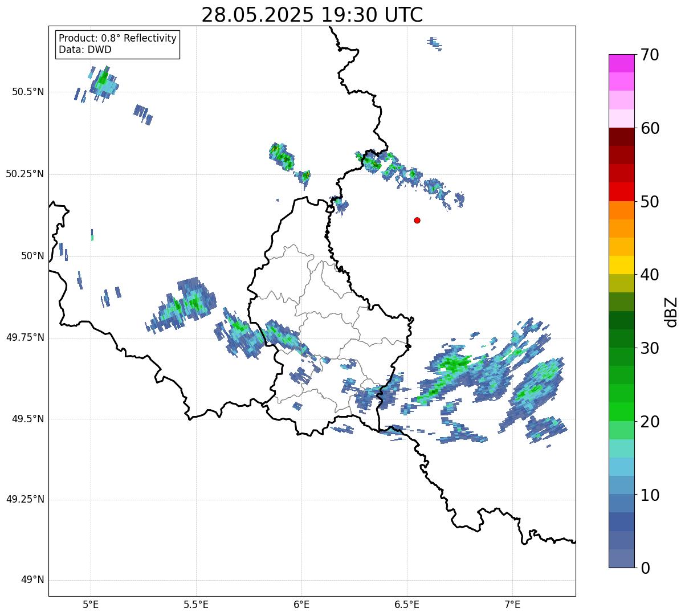Click the longitude label 7°E
Viewport: 685px width, 616px height.
point(512,605)
